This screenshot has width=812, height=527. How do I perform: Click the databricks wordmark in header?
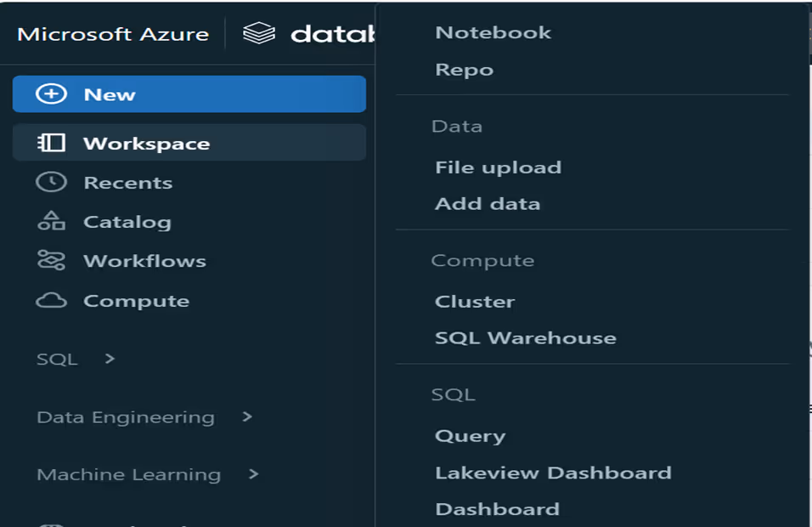pos(333,34)
